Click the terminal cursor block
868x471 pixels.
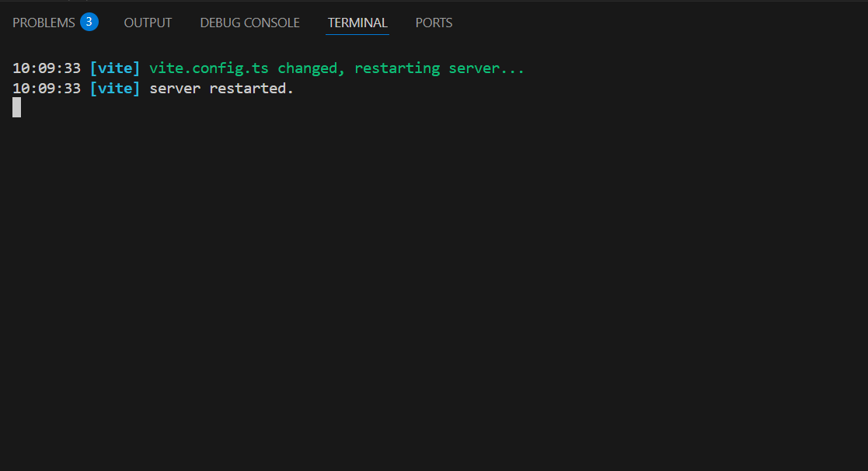coord(16,107)
